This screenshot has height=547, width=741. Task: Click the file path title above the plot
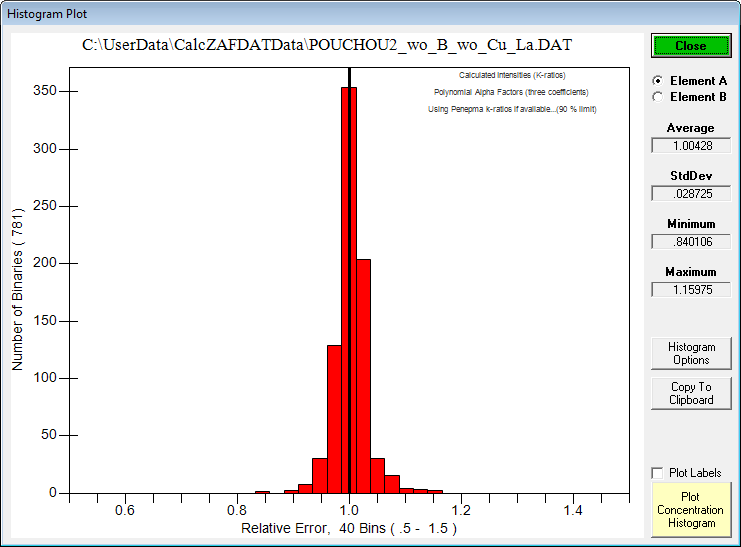coord(327,46)
